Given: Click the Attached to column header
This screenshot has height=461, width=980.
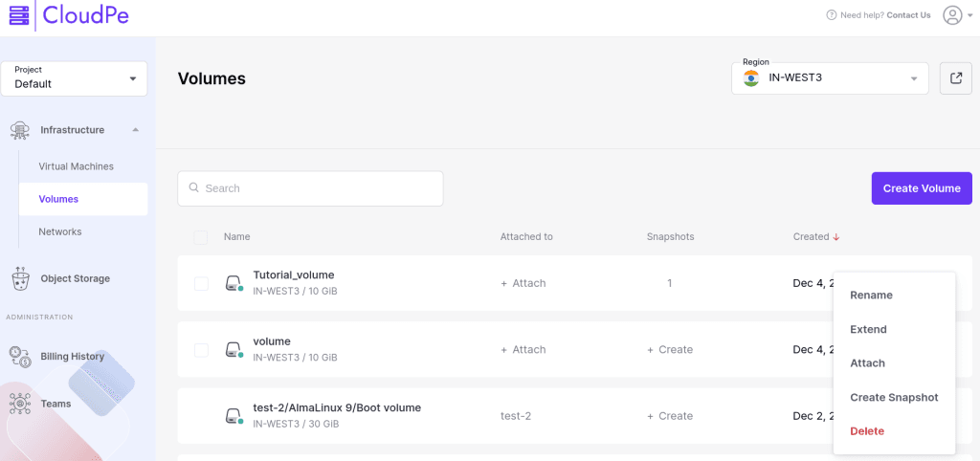Looking at the screenshot, I should (x=526, y=237).
